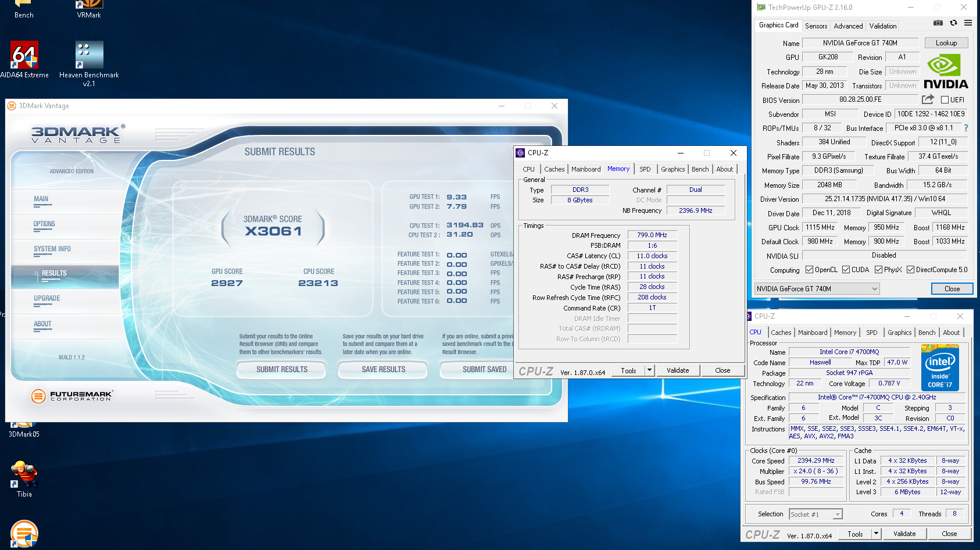
Task: Expand Tools dropdown arrow in lower CPU-Z window
Action: click(x=877, y=534)
